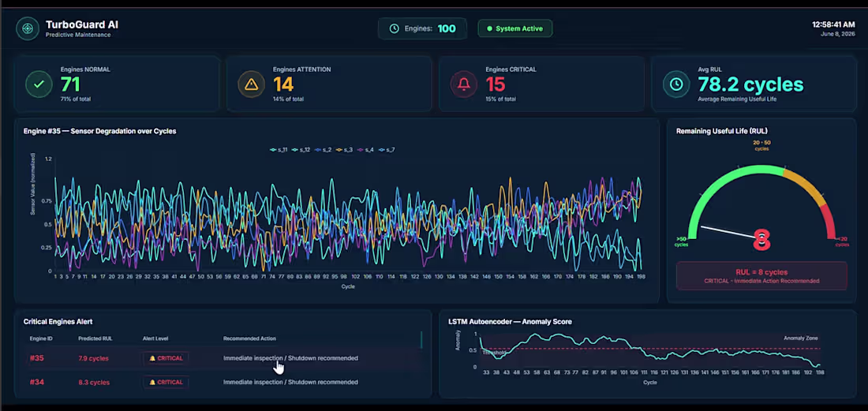Hide the s_2 series in the legend
This screenshot has height=411, width=868.
[x=323, y=150]
